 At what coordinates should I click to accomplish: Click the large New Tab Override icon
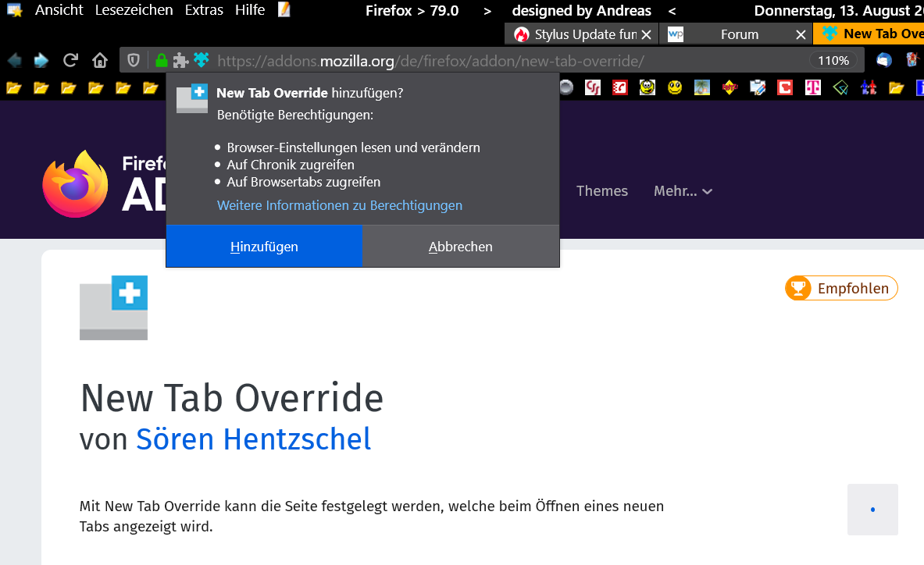(114, 307)
